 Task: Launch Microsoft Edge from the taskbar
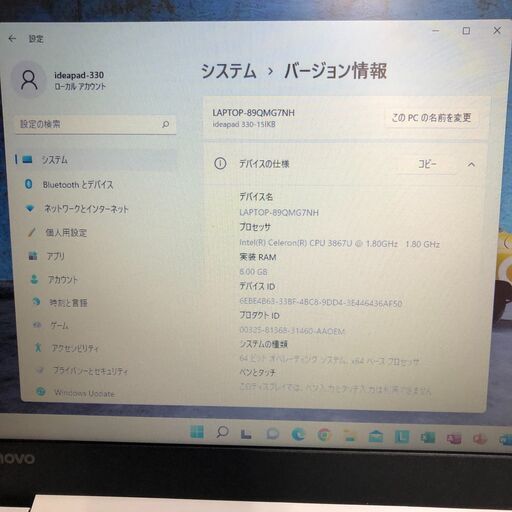298,434
